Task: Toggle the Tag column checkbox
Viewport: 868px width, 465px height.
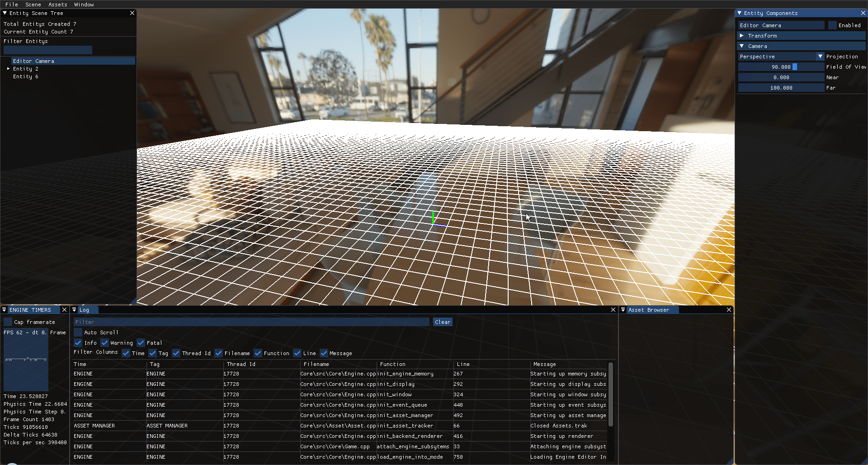Action: (x=152, y=353)
